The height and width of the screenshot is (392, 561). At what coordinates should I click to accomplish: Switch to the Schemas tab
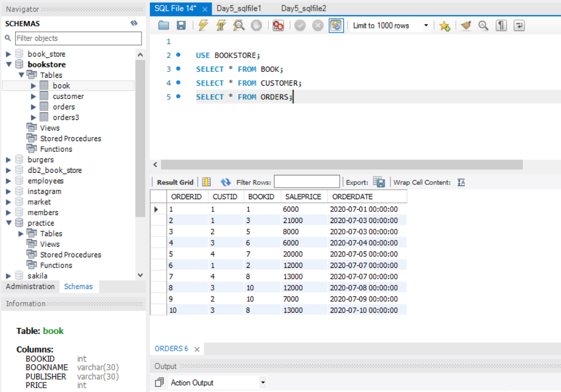click(x=78, y=286)
